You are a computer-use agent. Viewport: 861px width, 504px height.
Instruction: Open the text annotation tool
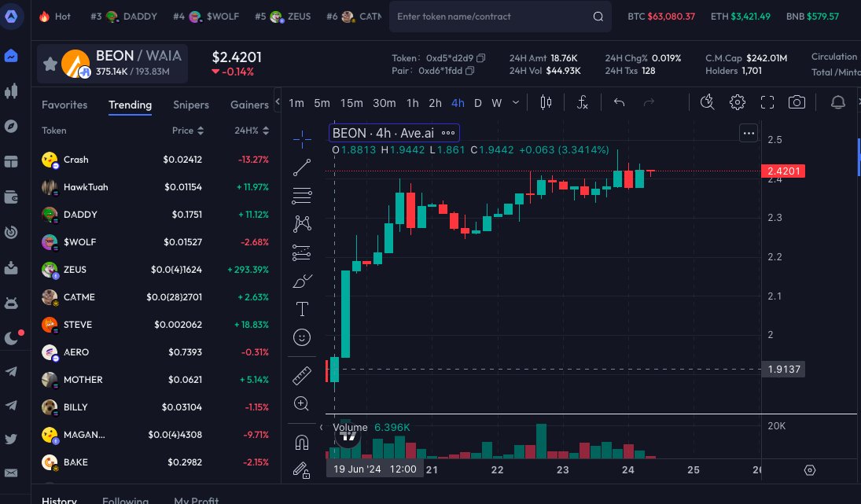pyautogui.click(x=301, y=309)
